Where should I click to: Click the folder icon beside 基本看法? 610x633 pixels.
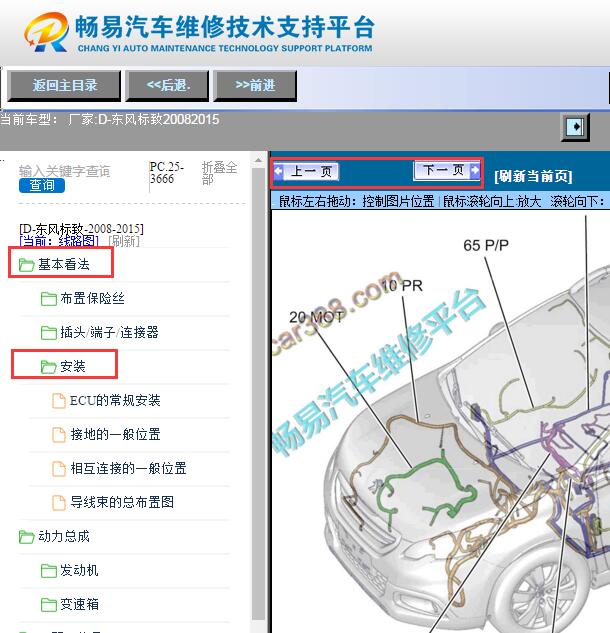pyautogui.click(x=26, y=265)
